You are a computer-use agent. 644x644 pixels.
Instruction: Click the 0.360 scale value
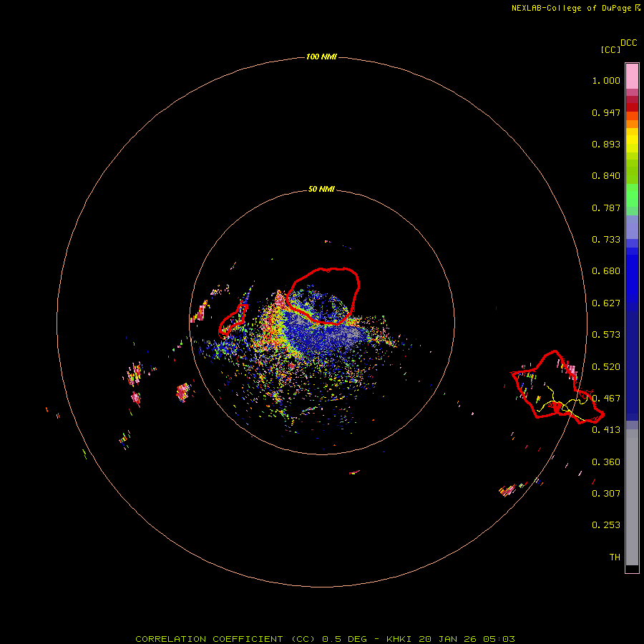[x=606, y=462]
